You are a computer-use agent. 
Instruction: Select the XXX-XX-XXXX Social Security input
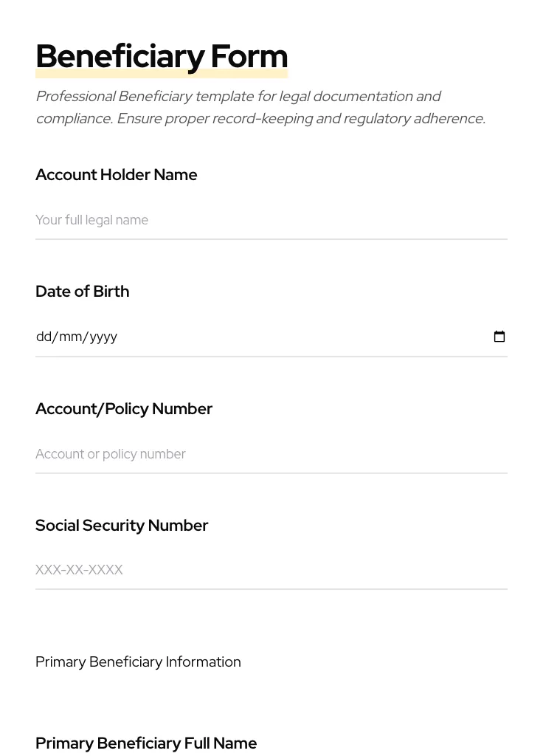click(221, 570)
